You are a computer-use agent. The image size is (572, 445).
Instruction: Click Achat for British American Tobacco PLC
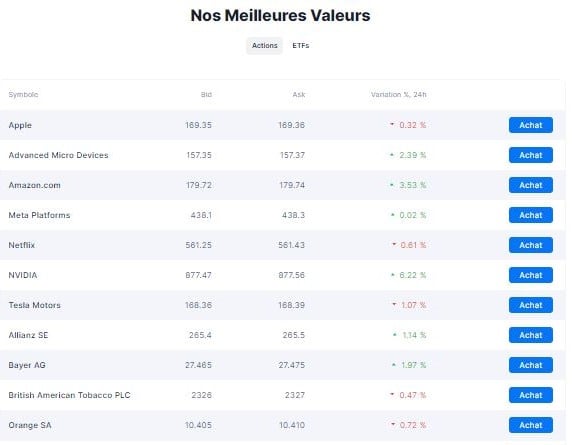[x=531, y=395]
